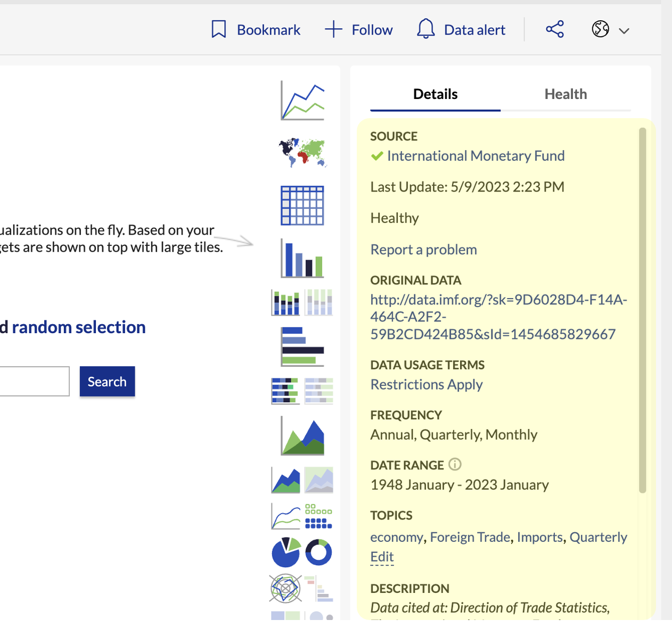Click the globe language icon
The width and height of the screenshot is (672, 628).
coord(601,29)
